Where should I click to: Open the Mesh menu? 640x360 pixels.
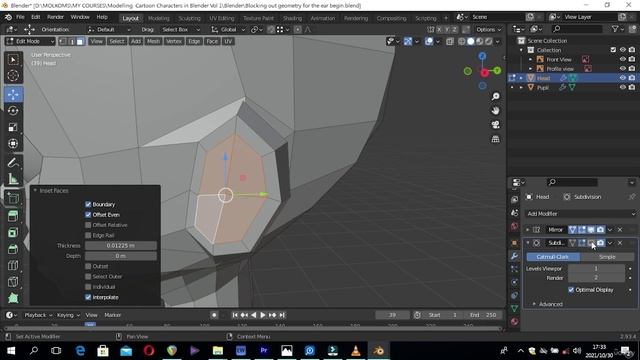153,41
